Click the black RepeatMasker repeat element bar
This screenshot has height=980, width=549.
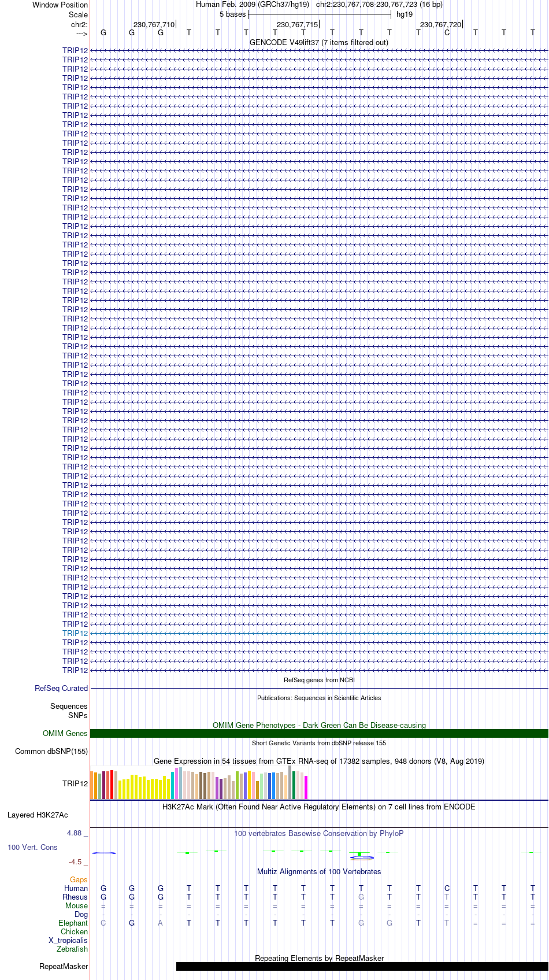(x=362, y=967)
